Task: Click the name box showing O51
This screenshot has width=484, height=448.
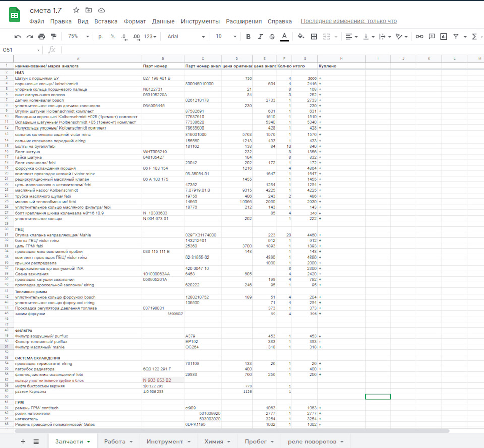Action: point(21,50)
